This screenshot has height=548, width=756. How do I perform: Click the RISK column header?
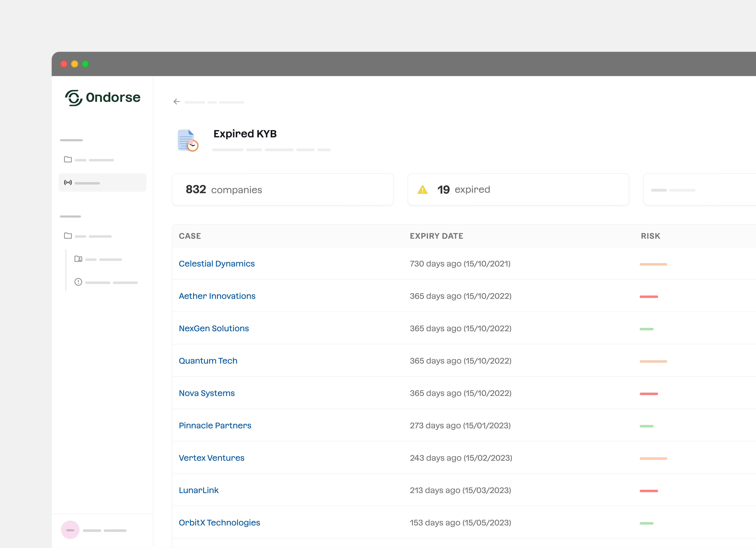point(650,236)
